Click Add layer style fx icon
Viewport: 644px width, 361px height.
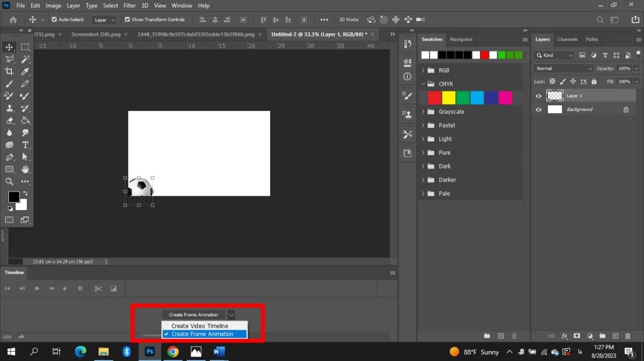coord(565,336)
